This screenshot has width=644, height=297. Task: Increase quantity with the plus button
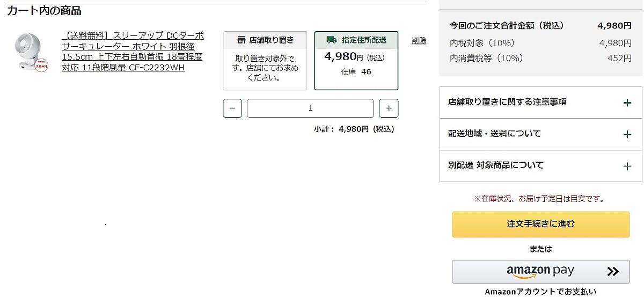click(x=389, y=108)
